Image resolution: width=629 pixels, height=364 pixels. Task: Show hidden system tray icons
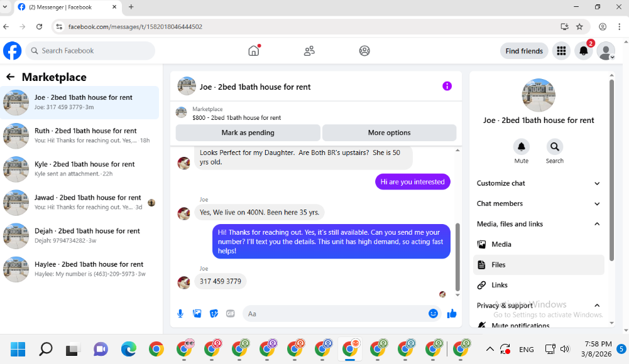[x=490, y=349]
